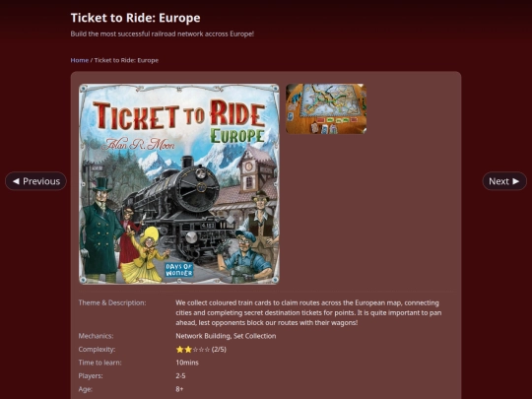Viewport: 532px width, 399px height.
Task: Go to the Previous game
Action: (x=36, y=181)
